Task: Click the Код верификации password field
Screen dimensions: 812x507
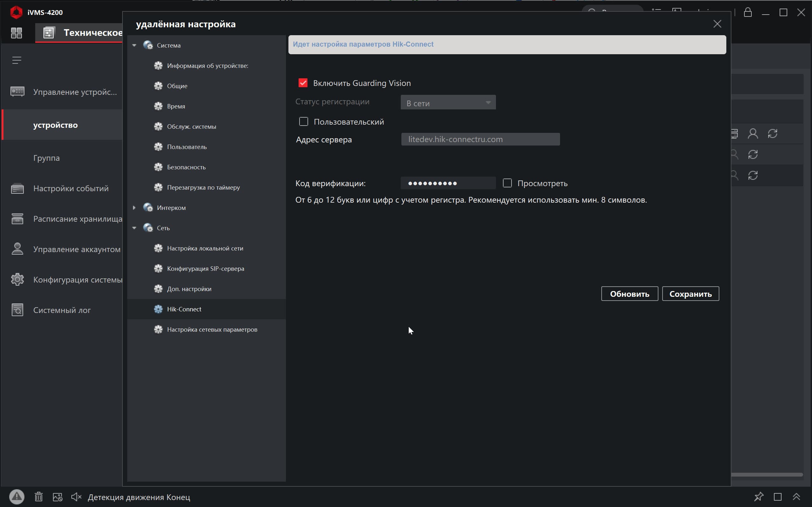Action: coord(448,183)
